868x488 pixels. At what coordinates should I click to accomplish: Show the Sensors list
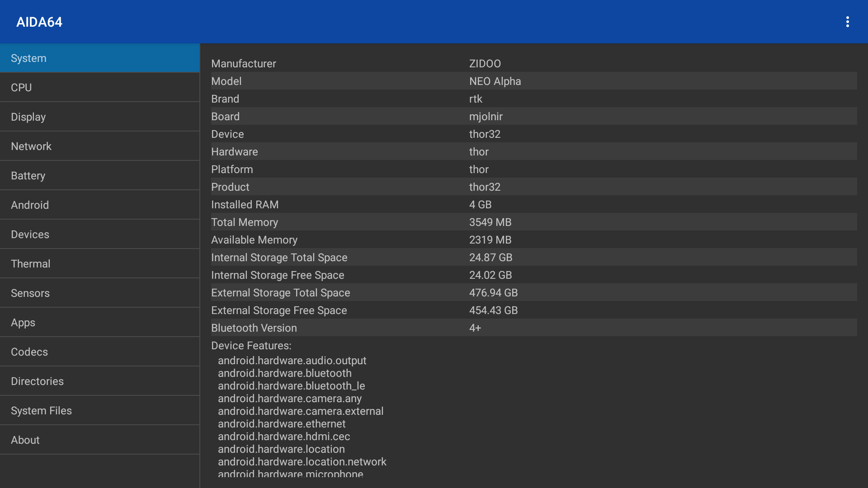[x=99, y=293]
